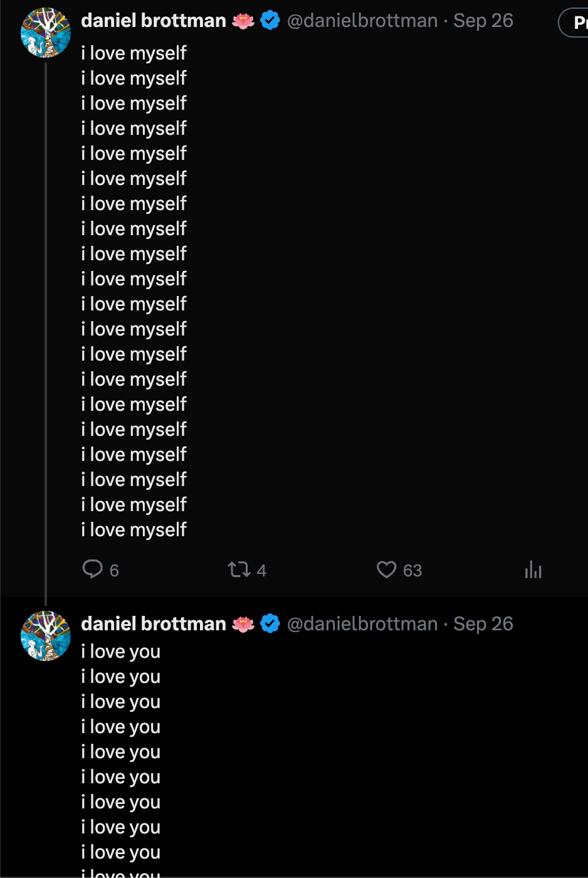Click the 'Sep 26' timestamp on the first tweet
This screenshot has height=878, width=588.
(483, 21)
